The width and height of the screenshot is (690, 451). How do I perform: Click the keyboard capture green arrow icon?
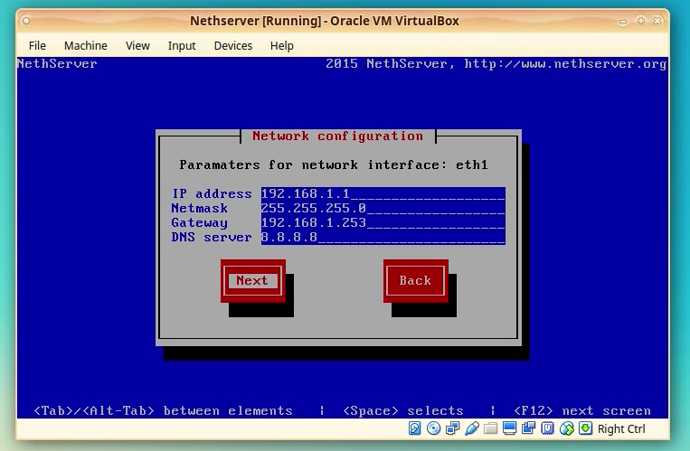tap(585, 428)
